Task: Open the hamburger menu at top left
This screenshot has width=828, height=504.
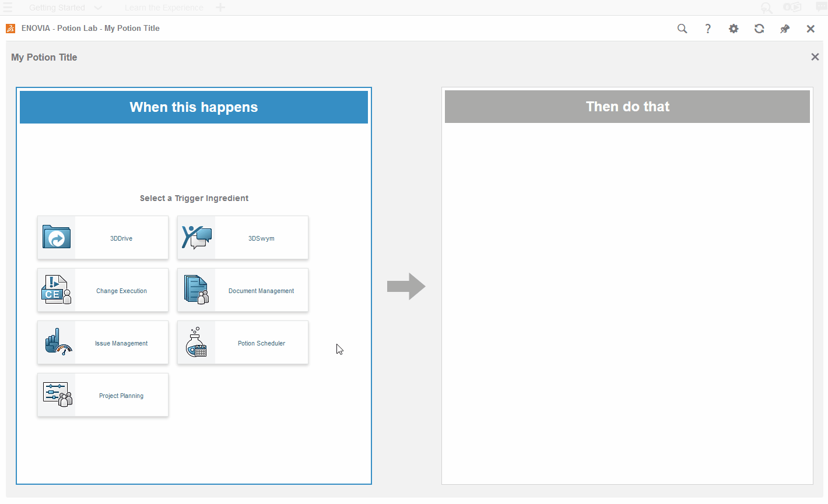Action: pos(8,8)
